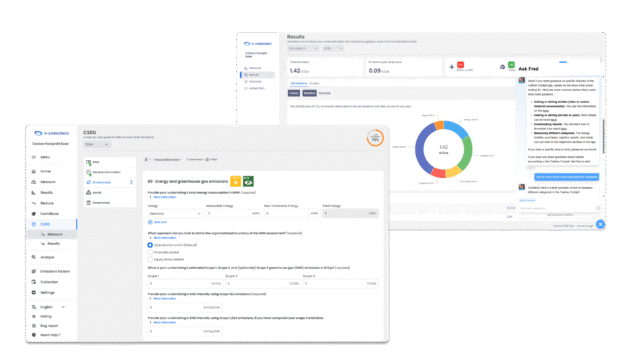The width and height of the screenshot is (640, 364).
Task: Open the Dimensions tab in Results window
Action: point(299,84)
